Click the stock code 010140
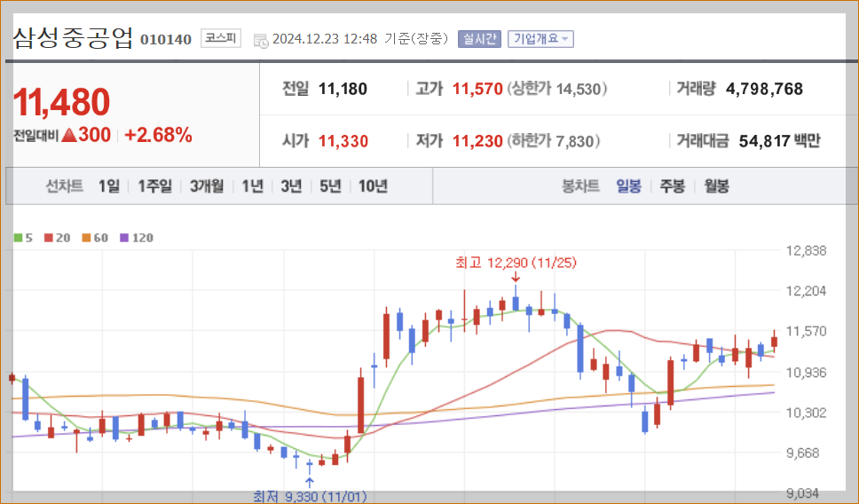Viewport: 859px width, 504px height. coord(166,39)
